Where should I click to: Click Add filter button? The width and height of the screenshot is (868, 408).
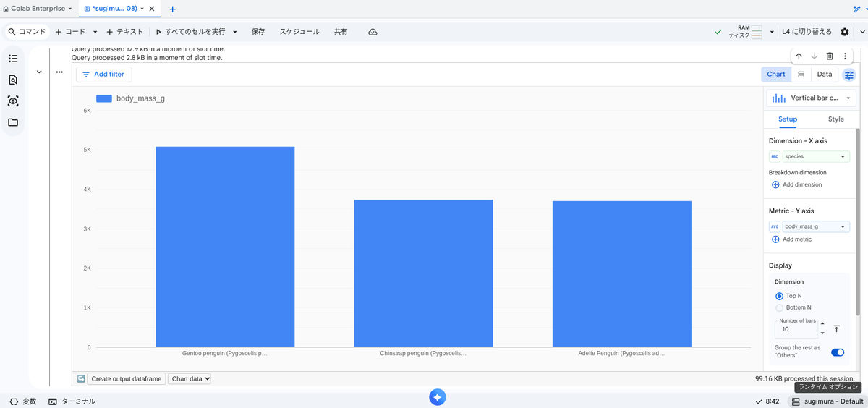tap(104, 75)
